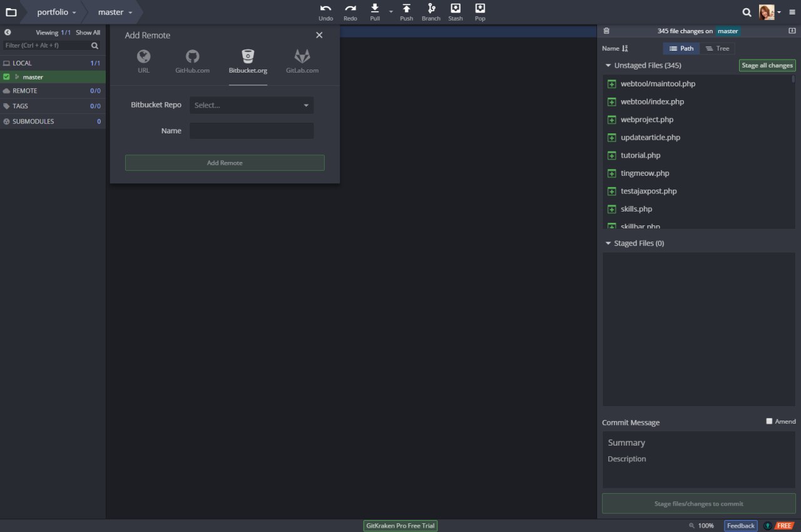Image resolution: width=801 pixels, height=532 pixels.
Task: Collapse the Unstaged Files section
Action: pyautogui.click(x=608, y=66)
